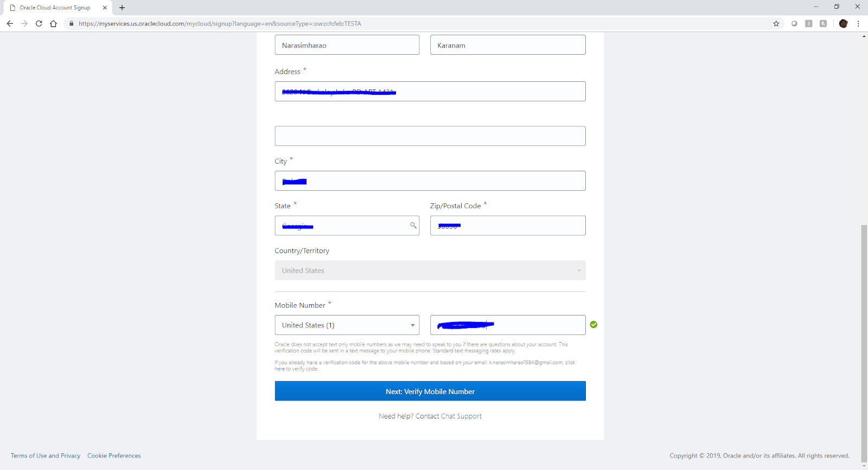Bookmark this page with star icon
Viewport: 868px width, 470px height.
[776, 23]
